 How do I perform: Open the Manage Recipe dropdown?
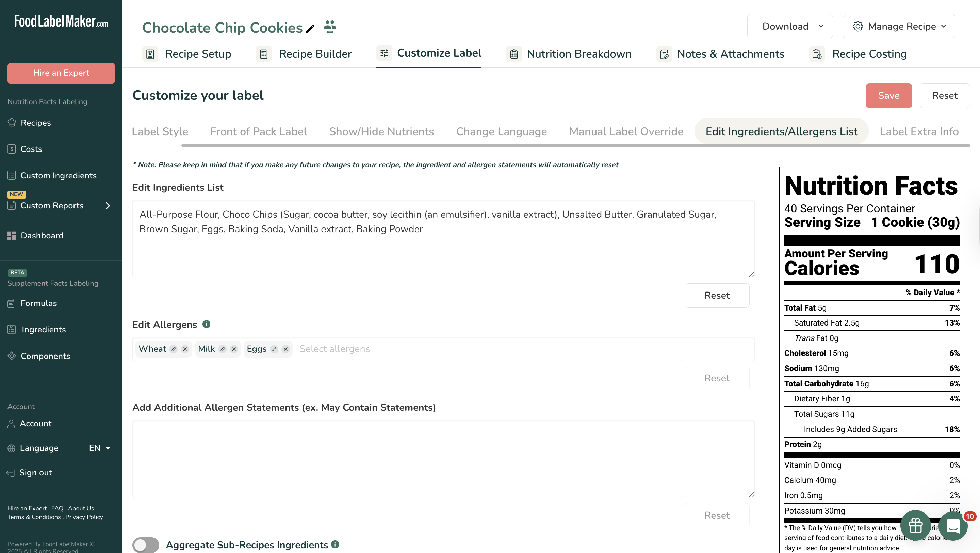point(899,26)
